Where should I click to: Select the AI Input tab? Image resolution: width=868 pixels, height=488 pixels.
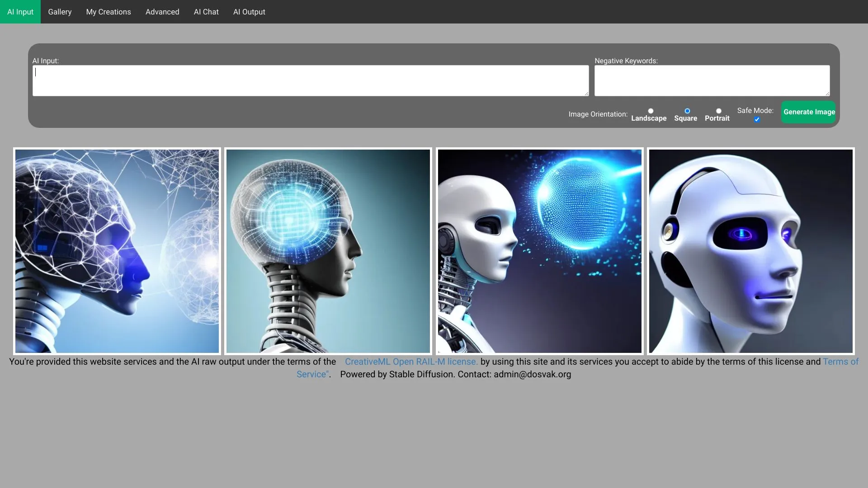pyautogui.click(x=20, y=12)
